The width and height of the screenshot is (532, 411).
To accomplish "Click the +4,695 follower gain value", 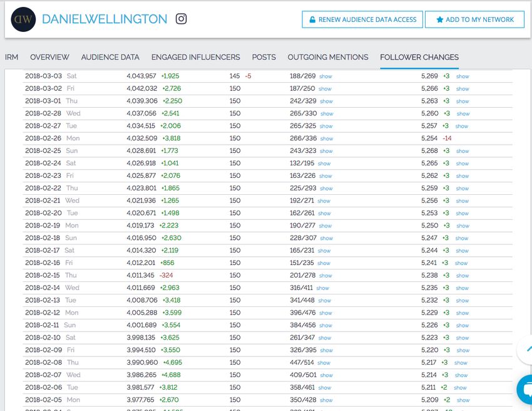I will pos(173,362).
